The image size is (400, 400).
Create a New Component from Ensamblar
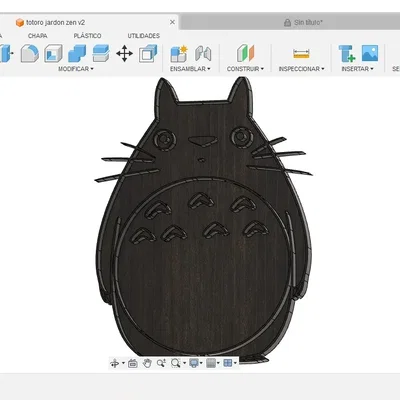point(179,53)
